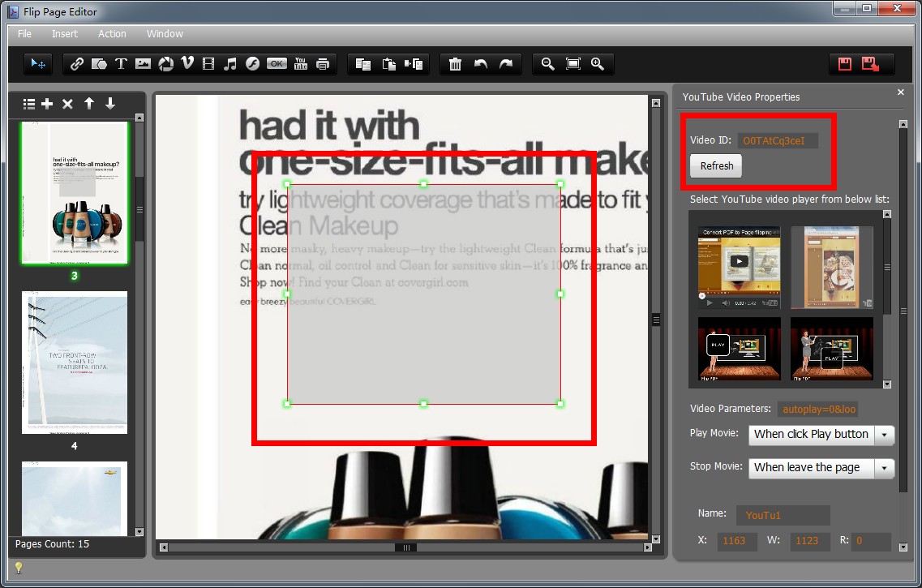Insert a Vimeo video
922x588 pixels.
(187, 63)
